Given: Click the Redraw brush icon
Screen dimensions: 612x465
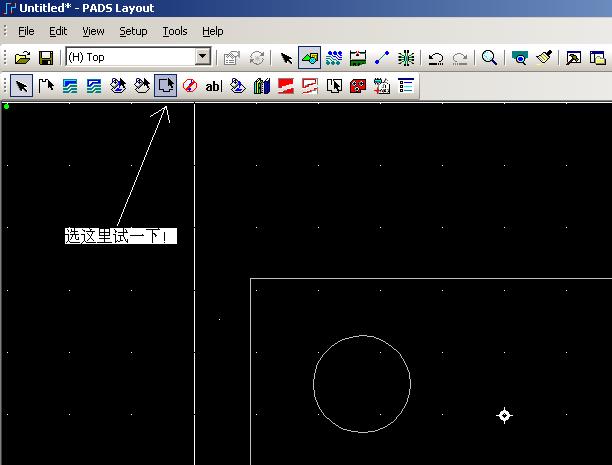Looking at the screenshot, I should point(544,58).
